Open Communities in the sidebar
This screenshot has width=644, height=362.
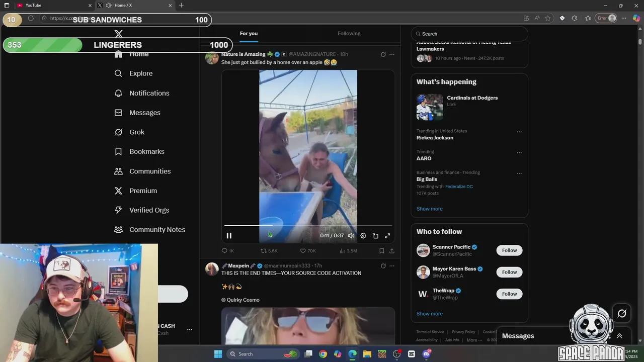[142, 171]
